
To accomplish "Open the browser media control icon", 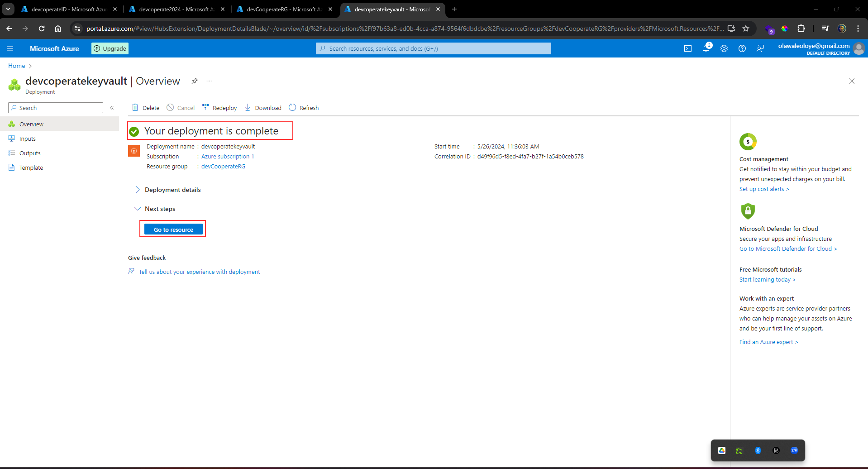I will point(825,29).
